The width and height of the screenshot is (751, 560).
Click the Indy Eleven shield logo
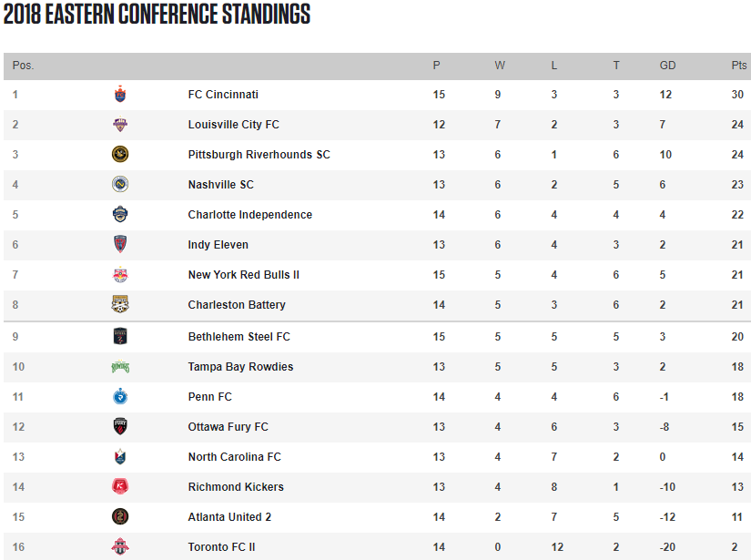tap(120, 244)
